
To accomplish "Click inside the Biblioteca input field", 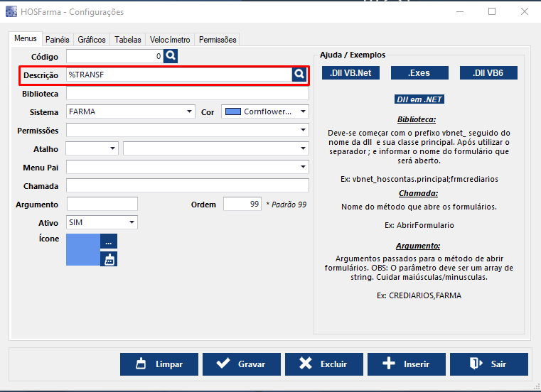I will pos(187,93).
